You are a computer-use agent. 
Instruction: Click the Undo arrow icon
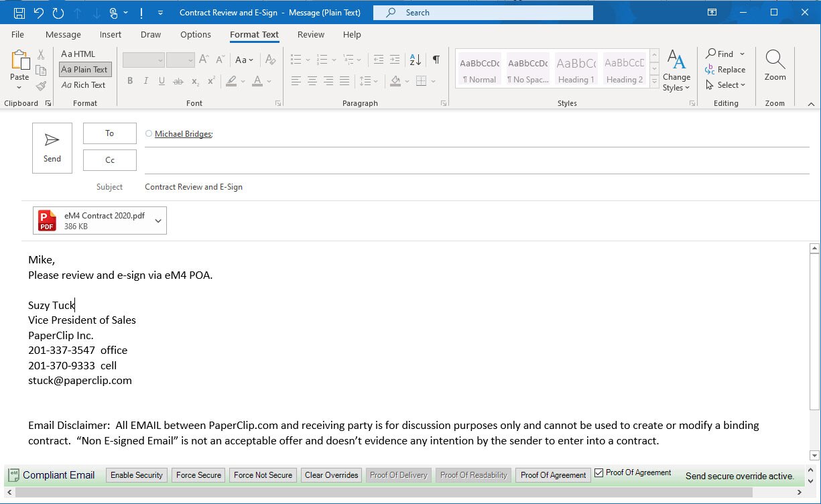click(x=38, y=13)
